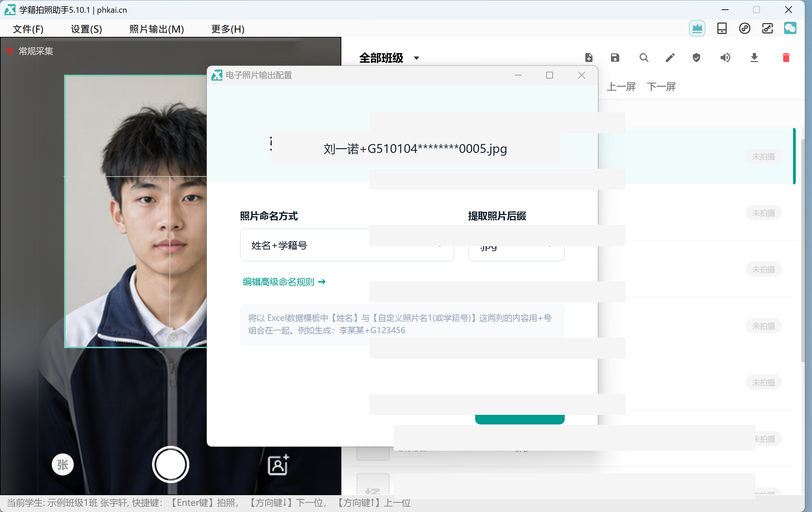Click the crown VIP icon
Viewport: 812px width, 512px height.
(x=697, y=28)
